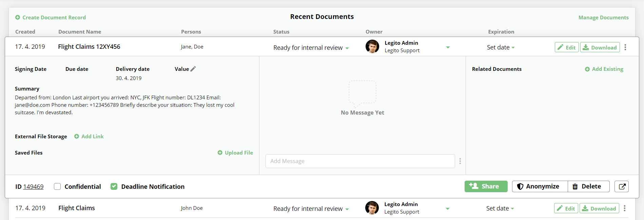This screenshot has height=220, width=644.
Task: Click the Delivery date value 30. 4. 2019
Action: pos(129,78)
